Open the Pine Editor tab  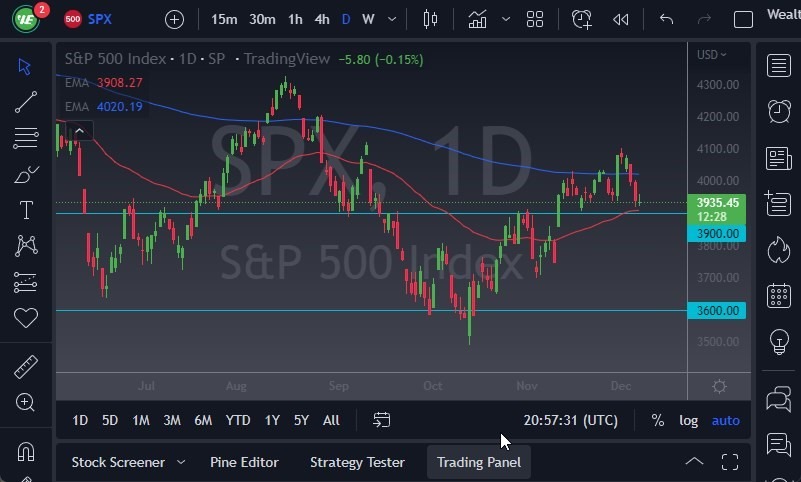pyautogui.click(x=244, y=462)
